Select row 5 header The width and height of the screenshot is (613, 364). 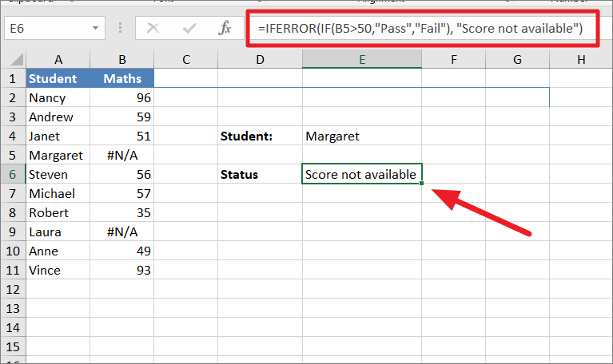click(13, 155)
